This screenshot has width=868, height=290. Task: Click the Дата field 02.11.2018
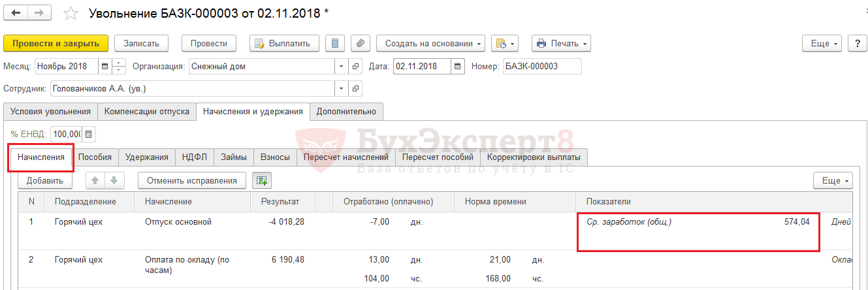click(422, 66)
